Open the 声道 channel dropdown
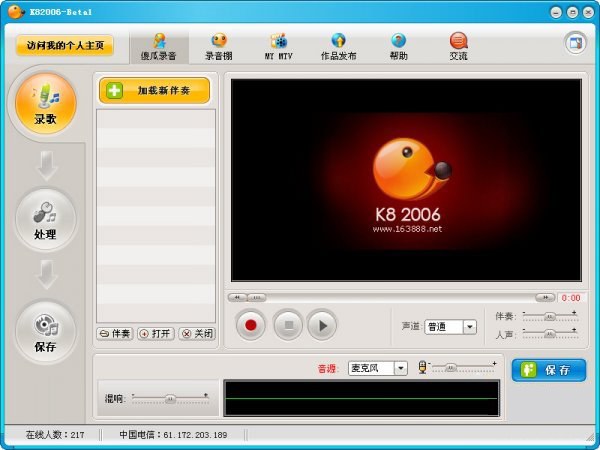The width and height of the screenshot is (600, 450). 470,327
